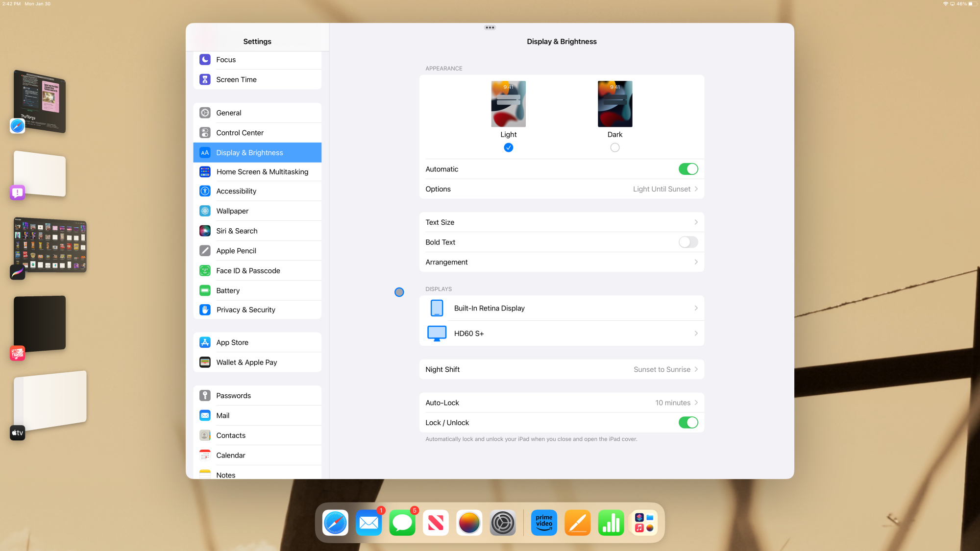Click the Wallpaper settings icon

tap(205, 211)
